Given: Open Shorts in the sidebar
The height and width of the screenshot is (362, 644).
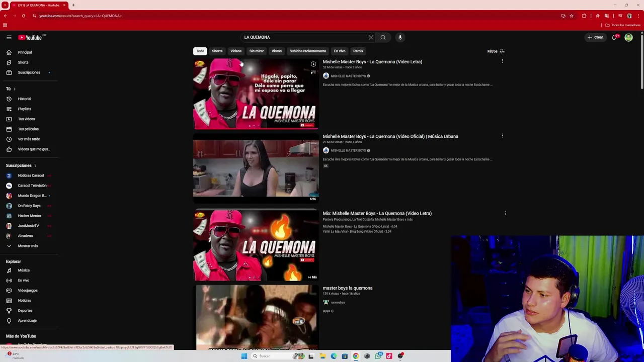Looking at the screenshot, I should pyautogui.click(x=29, y=62).
